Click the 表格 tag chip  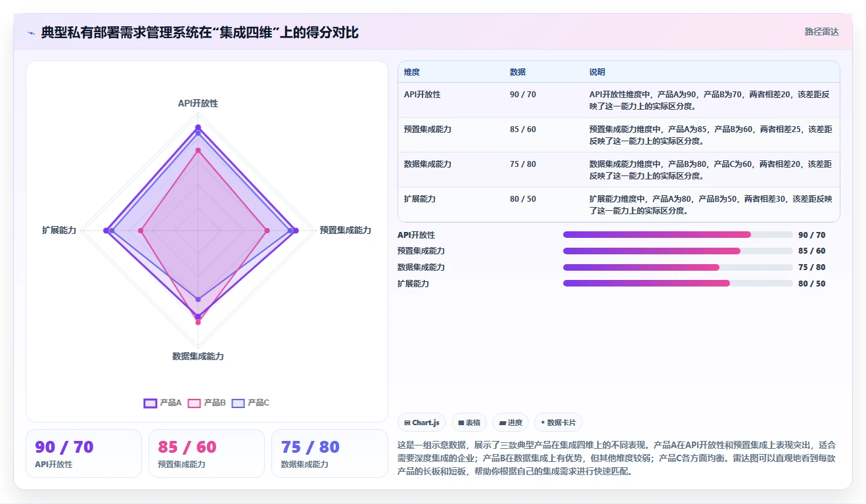[469, 423]
